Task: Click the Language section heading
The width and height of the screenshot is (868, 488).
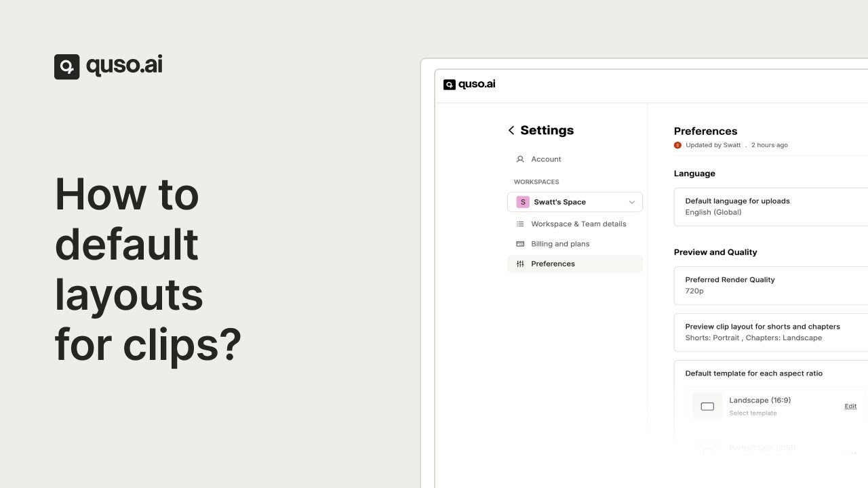Action: [694, 174]
